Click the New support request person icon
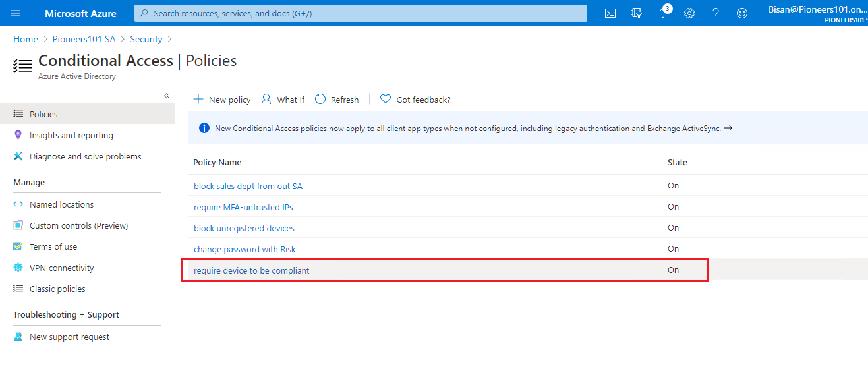This screenshot has height=375, width=868. 18,337
